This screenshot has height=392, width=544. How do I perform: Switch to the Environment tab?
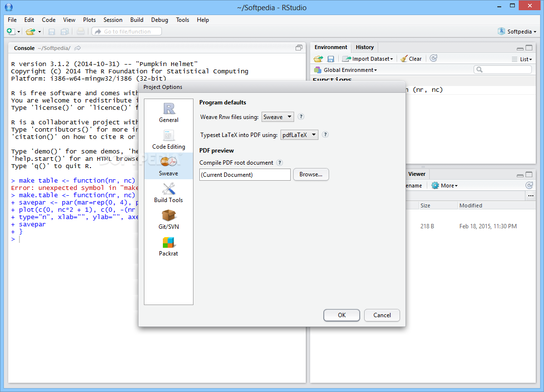coord(331,47)
